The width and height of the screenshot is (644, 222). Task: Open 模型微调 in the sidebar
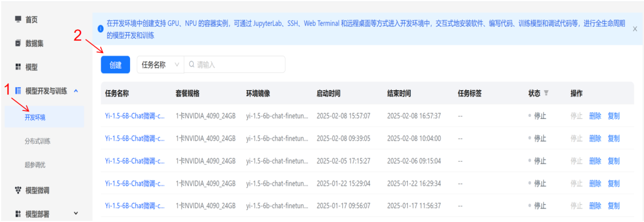(38, 190)
